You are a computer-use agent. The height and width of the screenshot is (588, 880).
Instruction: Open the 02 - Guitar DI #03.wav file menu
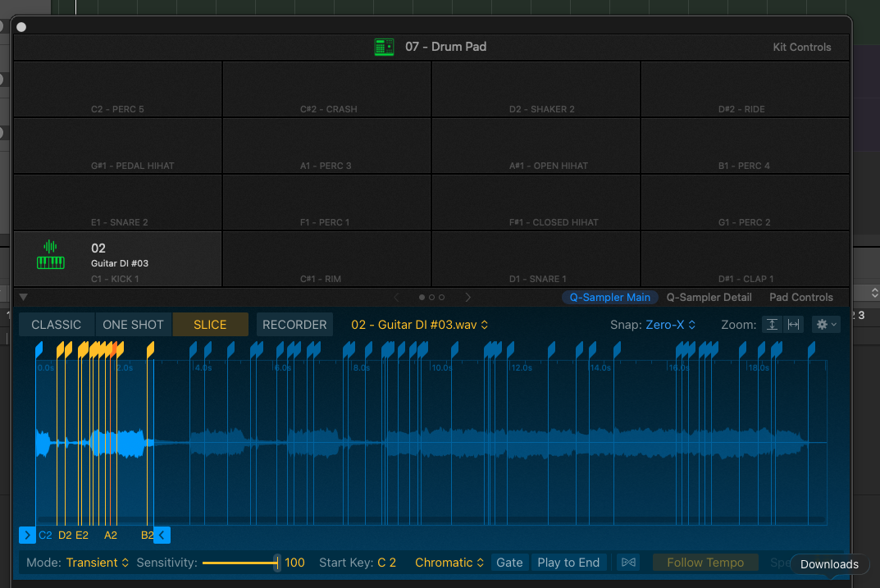419,325
